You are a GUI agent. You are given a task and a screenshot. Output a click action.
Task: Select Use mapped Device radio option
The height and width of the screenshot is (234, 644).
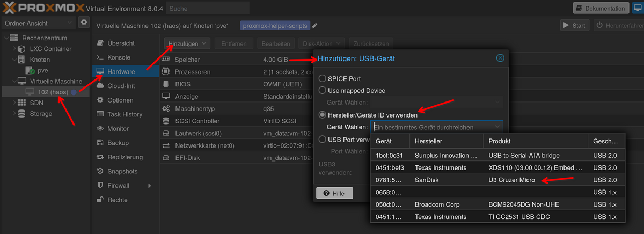(x=323, y=91)
